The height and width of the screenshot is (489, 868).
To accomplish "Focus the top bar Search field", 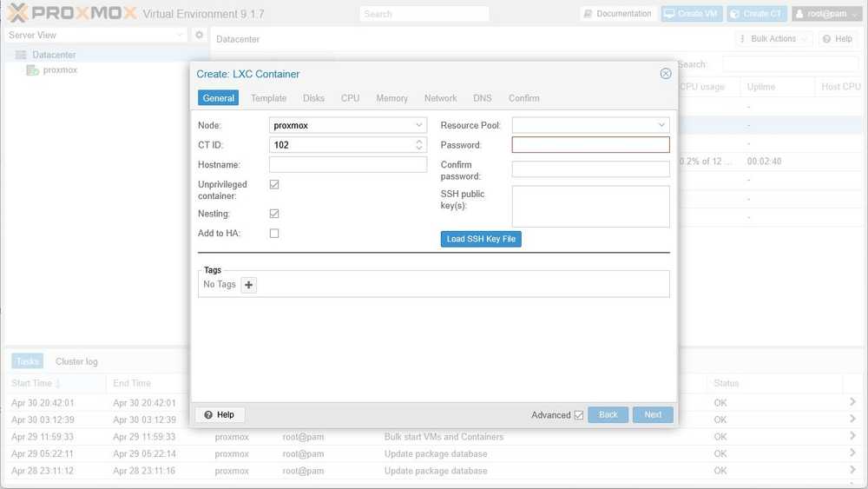I will tap(424, 14).
